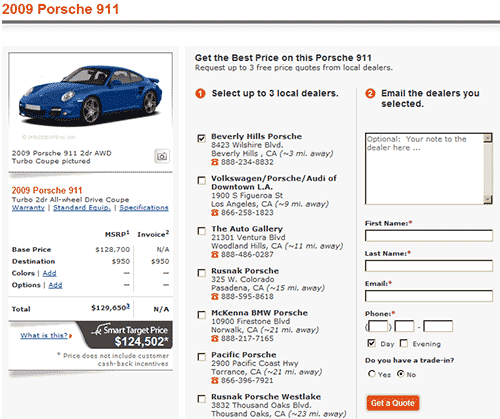
Task: Click the Smart Target Price car logo
Action: [97, 330]
